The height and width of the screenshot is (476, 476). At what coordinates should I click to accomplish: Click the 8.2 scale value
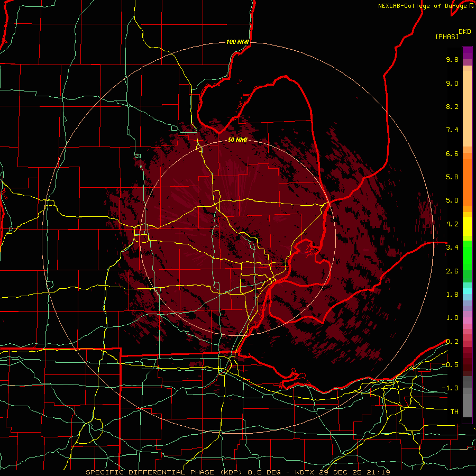tap(452, 106)
